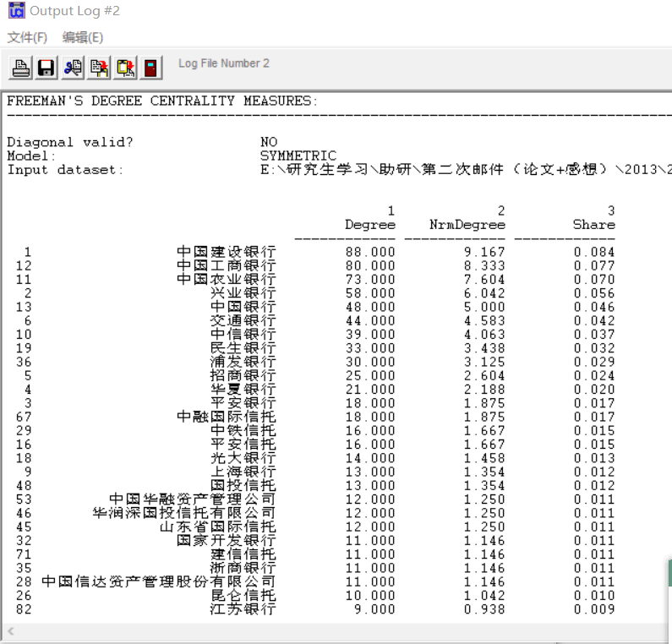Click the NrmDegree value 8.333
The height and width of the screenshot is (644, 672).
[x=484, y=265]
